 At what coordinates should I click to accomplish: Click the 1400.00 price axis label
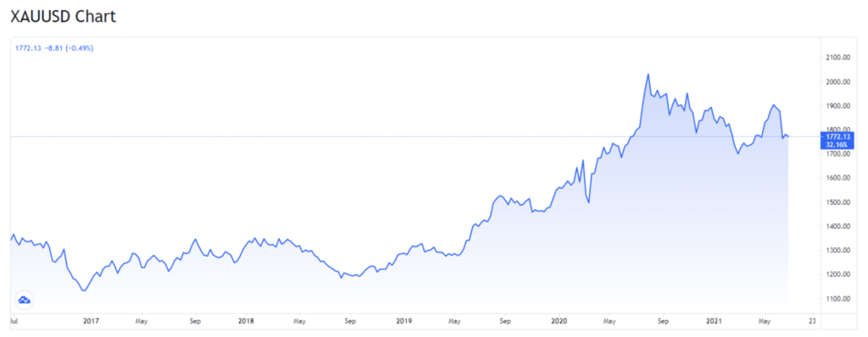click(x=838, y=226)
